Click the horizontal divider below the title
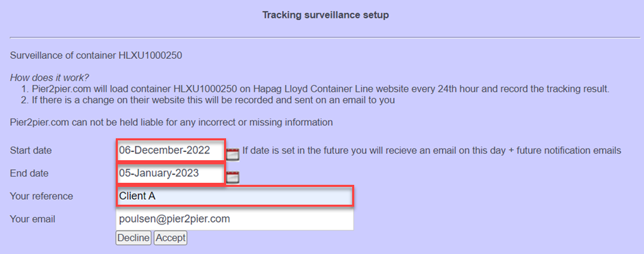644x254 pixels. (x=325, y=38)
